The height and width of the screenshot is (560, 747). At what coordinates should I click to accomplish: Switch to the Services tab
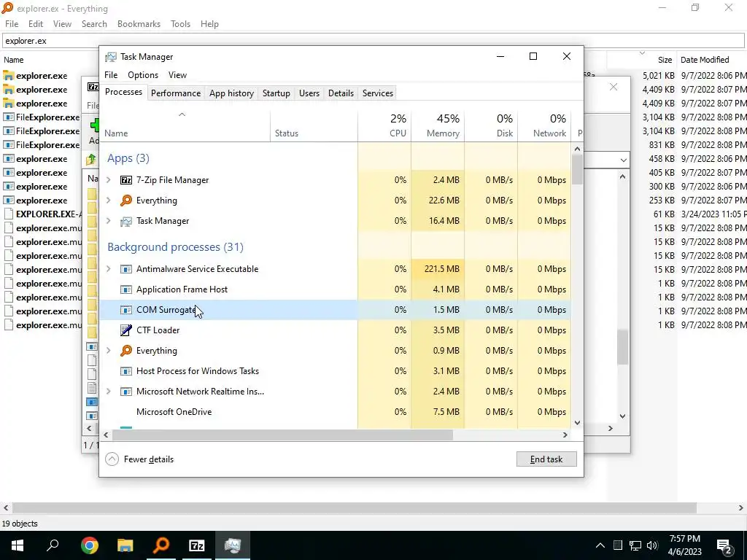tap(378, 93)
